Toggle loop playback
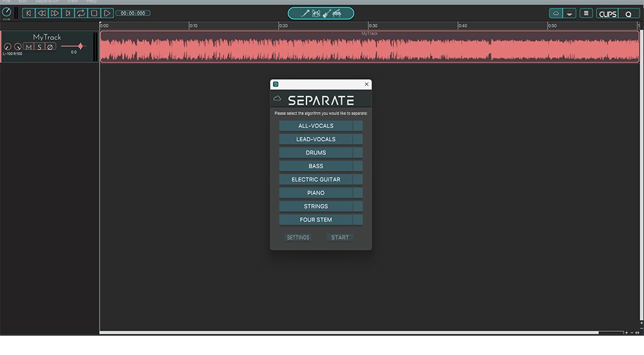Viewport: 644px width, 355px height. (x=81, y=13)
